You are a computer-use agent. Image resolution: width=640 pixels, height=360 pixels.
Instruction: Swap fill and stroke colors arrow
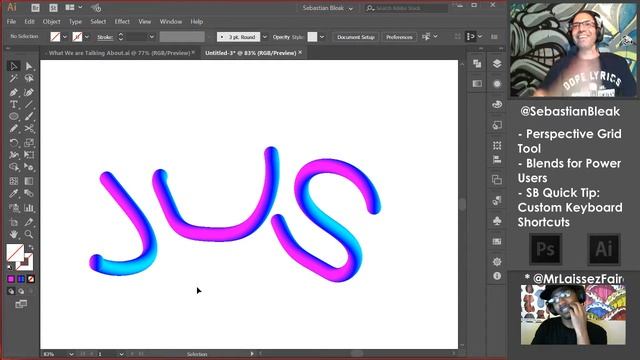tap(31, 247)
